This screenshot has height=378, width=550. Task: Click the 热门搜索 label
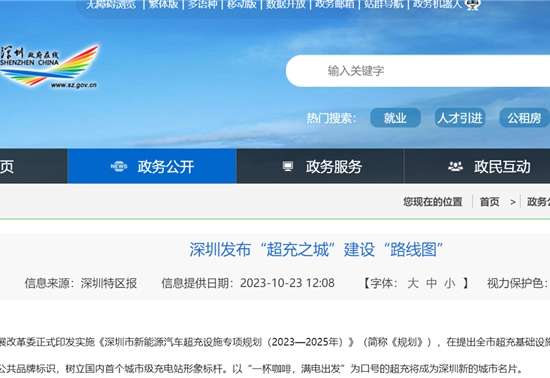[x=331, y=118]
